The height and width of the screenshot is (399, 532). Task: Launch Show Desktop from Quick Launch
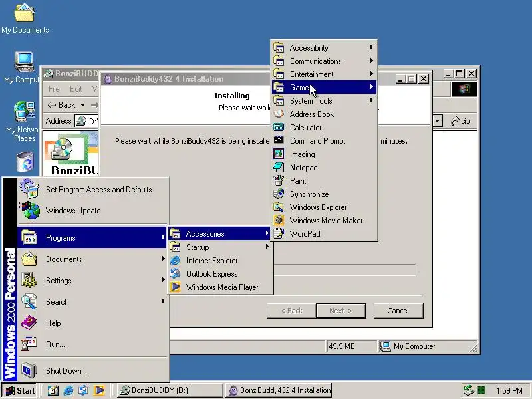[53, 390]
